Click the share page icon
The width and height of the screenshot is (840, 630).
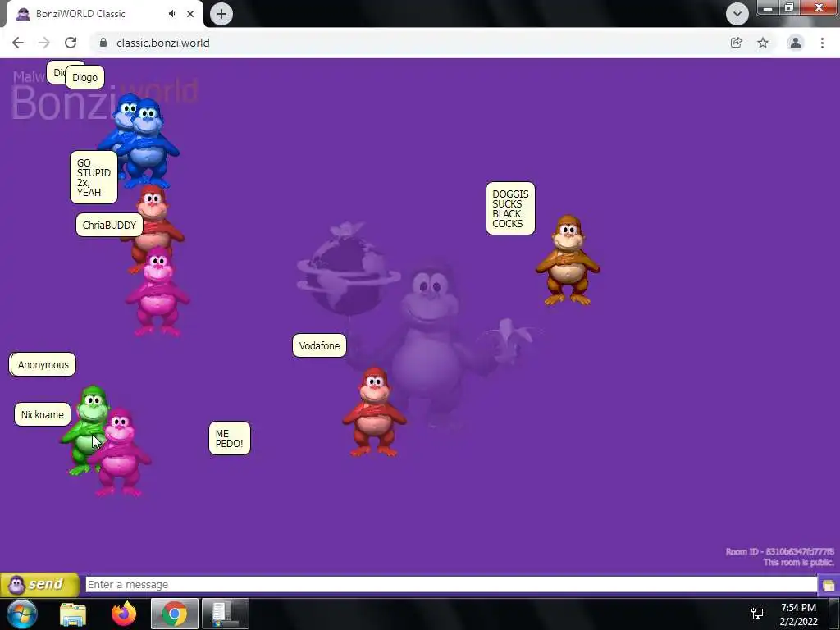pyautogui.click(x=737, y=43)
